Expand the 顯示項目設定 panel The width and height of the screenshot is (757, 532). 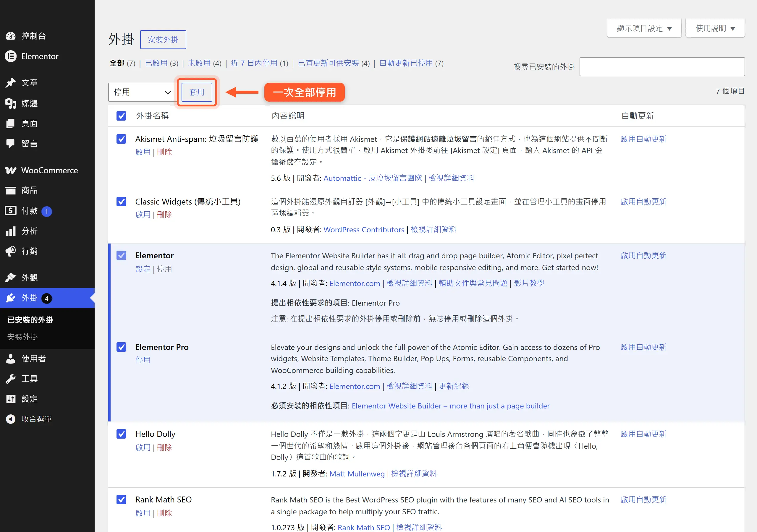[x=644, y=28]
